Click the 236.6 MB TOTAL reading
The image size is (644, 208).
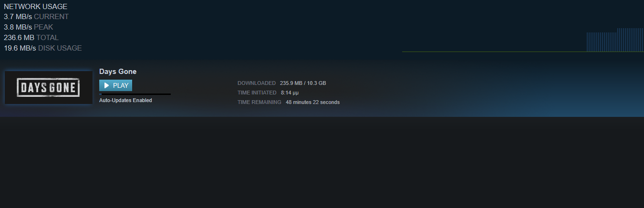(x=31, y=38)
